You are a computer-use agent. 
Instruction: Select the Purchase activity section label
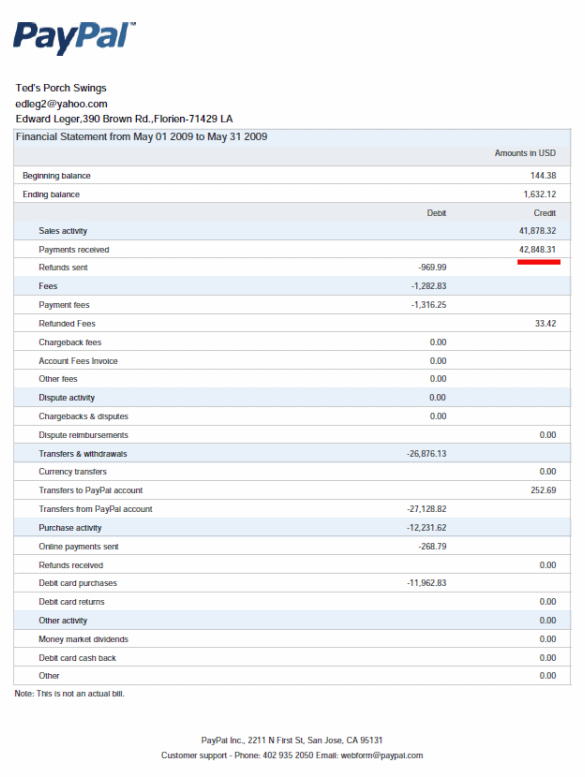coord(70,528)
